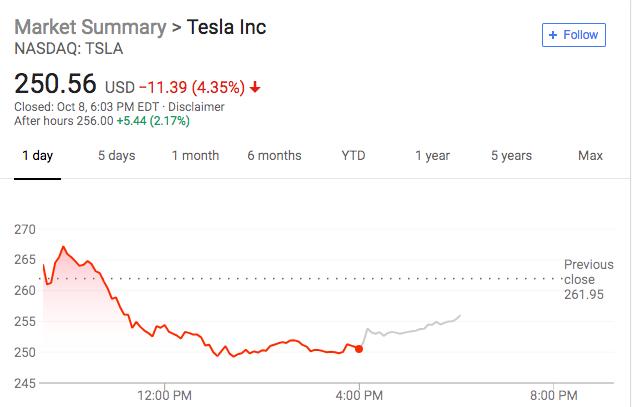Click the red closing-price dot on chart
The width and height of the screenshot is (632, 407).
[360, 349]
